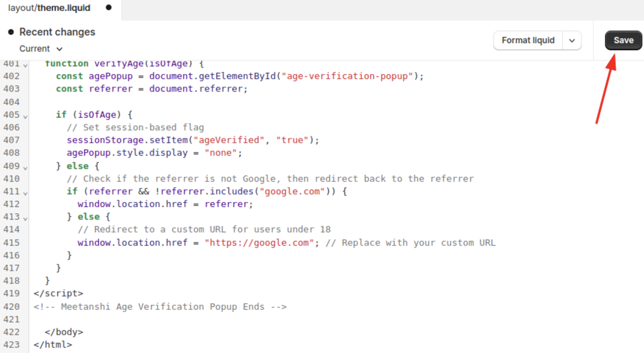Click document.referrer on line 403
The image size is (644, 353).
point(196,89)
